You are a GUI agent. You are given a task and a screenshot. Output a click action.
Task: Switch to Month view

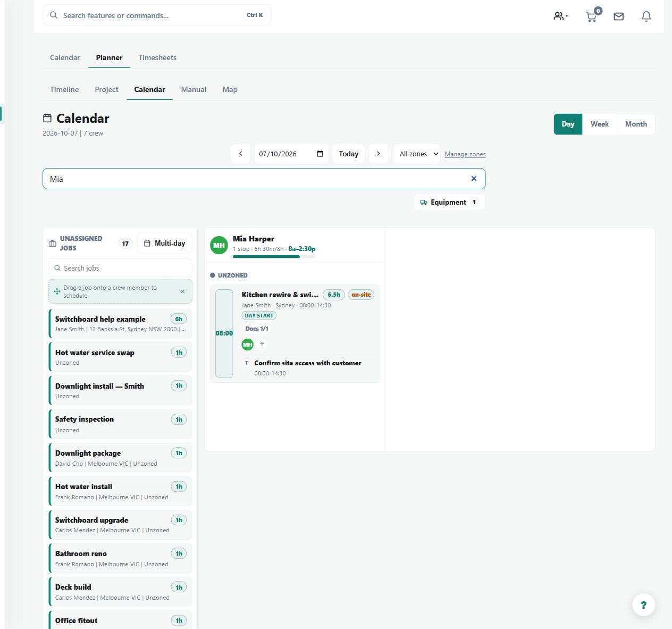(636, 124)
